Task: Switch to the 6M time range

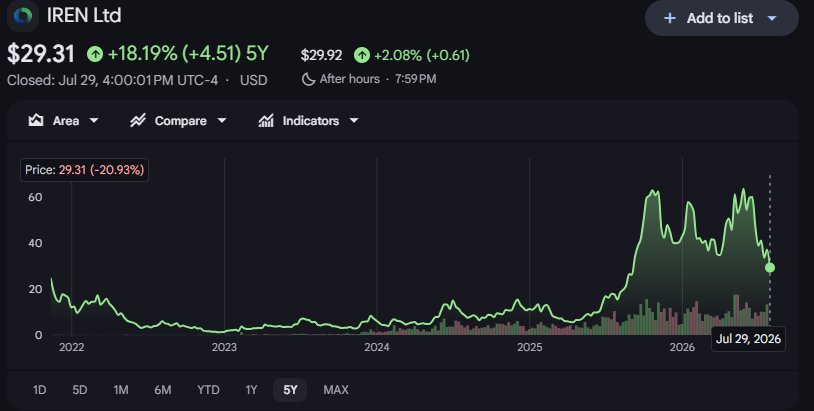Action: coord(162,390)
